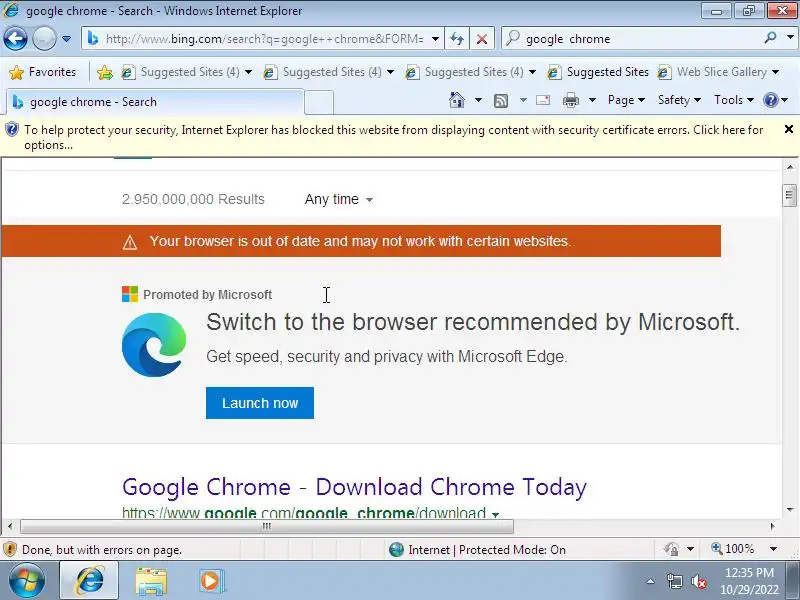Click the Print icon

coord(570,101)
